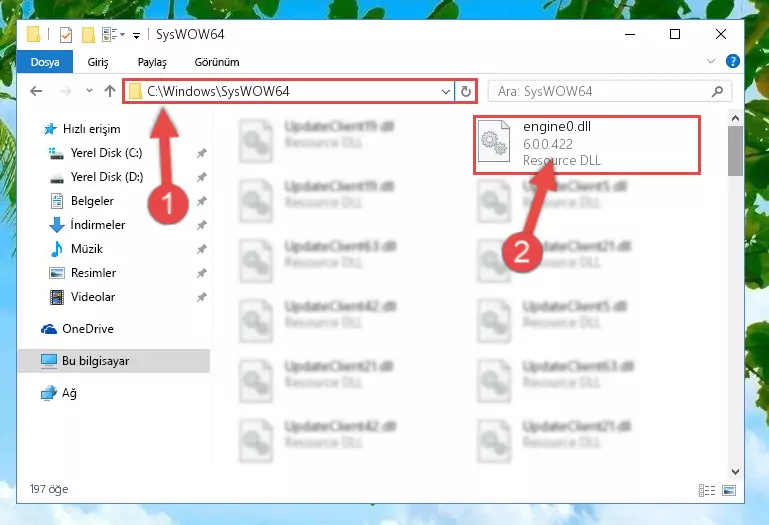Minimize the SysWOW64 window
The width and height of the screenshot is (769, 525).
630,34
